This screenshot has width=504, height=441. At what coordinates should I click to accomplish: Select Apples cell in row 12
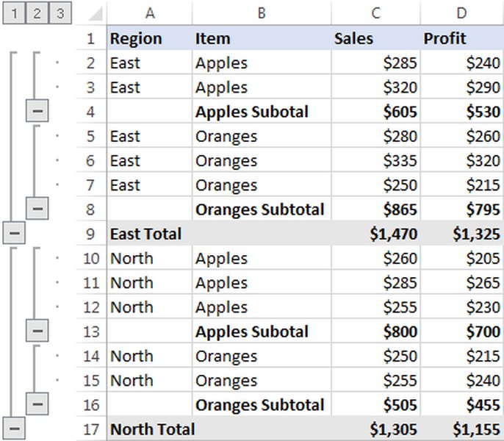point(262,307)
